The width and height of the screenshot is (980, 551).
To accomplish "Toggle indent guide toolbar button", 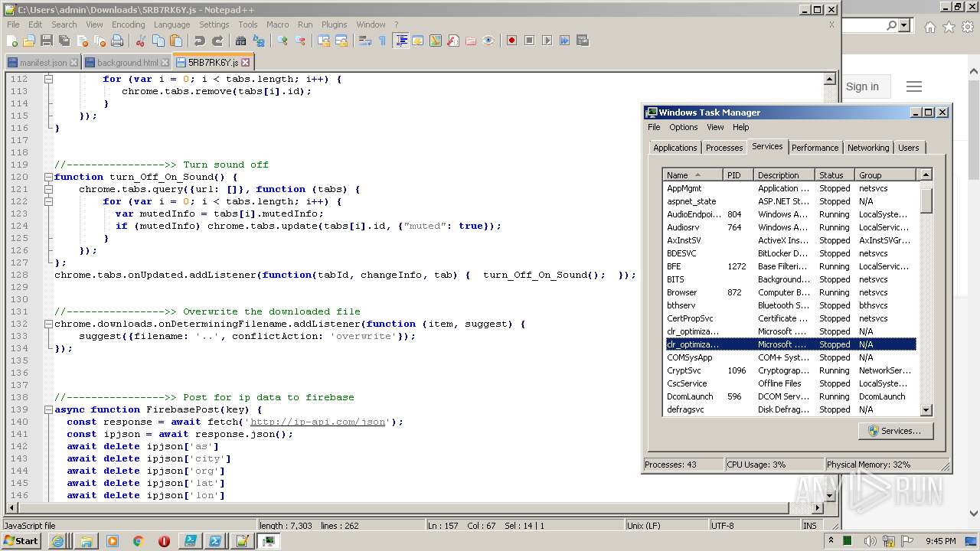I will tap(400, 41).
